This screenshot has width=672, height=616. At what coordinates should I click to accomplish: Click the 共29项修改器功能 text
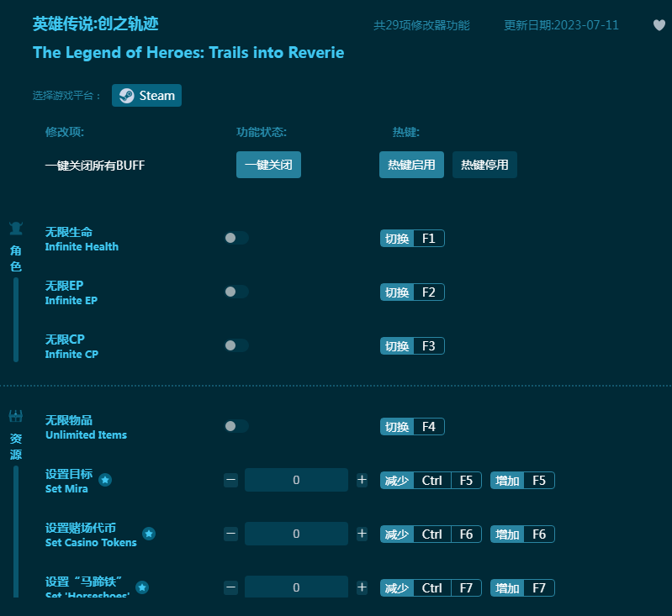click(421, 25)
